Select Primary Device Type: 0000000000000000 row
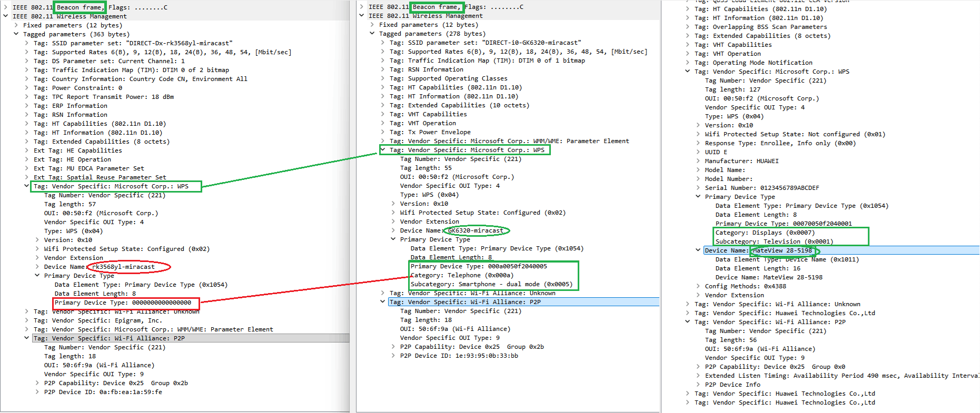Screen dimensions: 980x413 click(x=123, y=303)
